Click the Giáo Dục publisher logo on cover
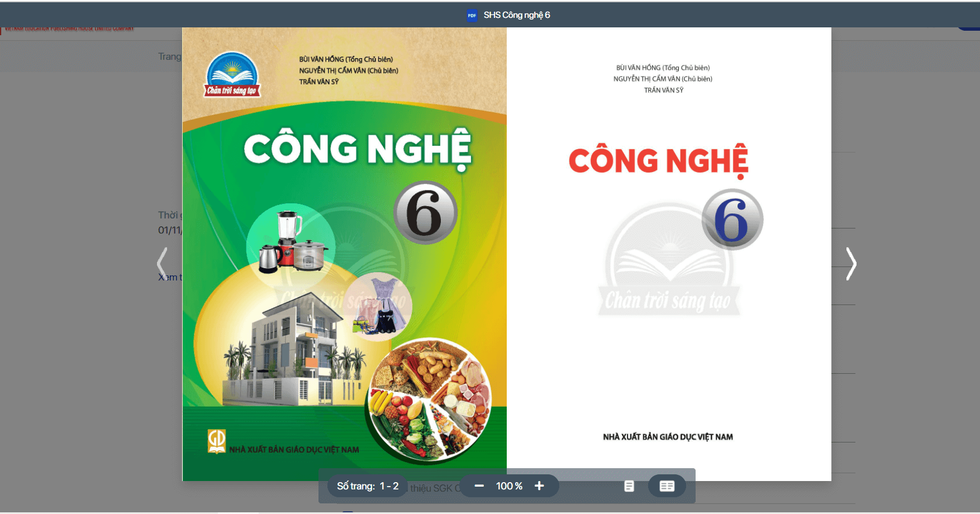Screen dimensions: 980x514 [217, 441]
